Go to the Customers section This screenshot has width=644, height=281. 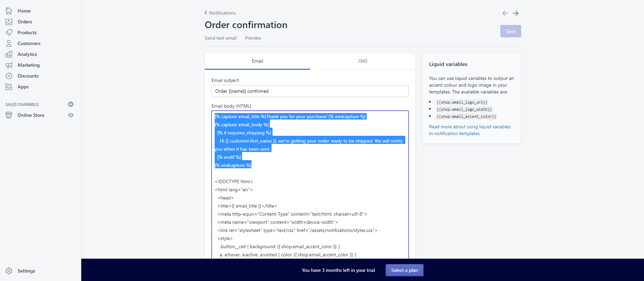(x=29, y=43)
